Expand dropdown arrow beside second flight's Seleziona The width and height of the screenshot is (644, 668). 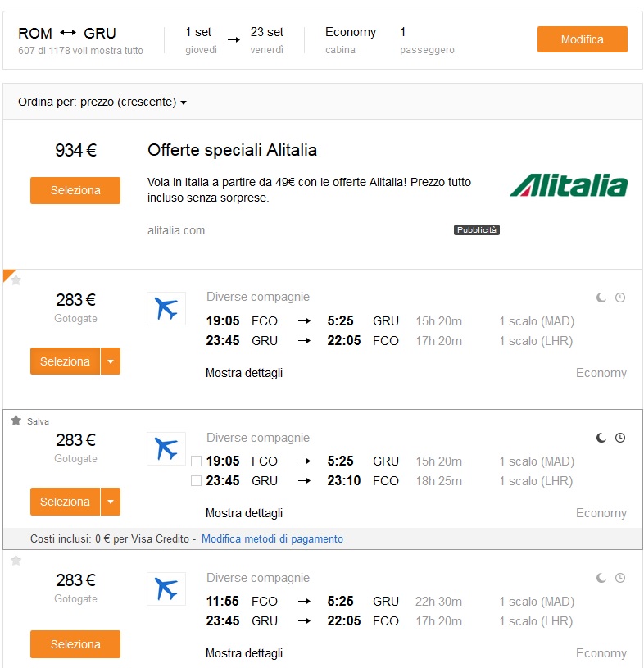(x=111, y=502)
